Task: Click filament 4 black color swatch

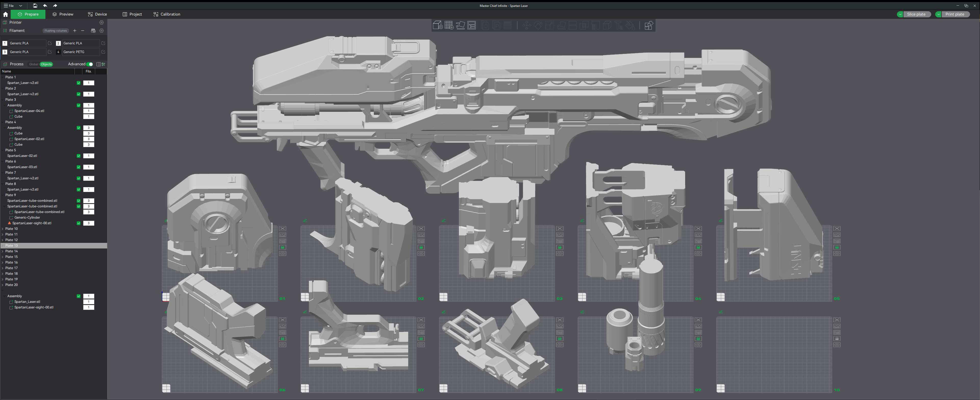Action: pos(58,52)
